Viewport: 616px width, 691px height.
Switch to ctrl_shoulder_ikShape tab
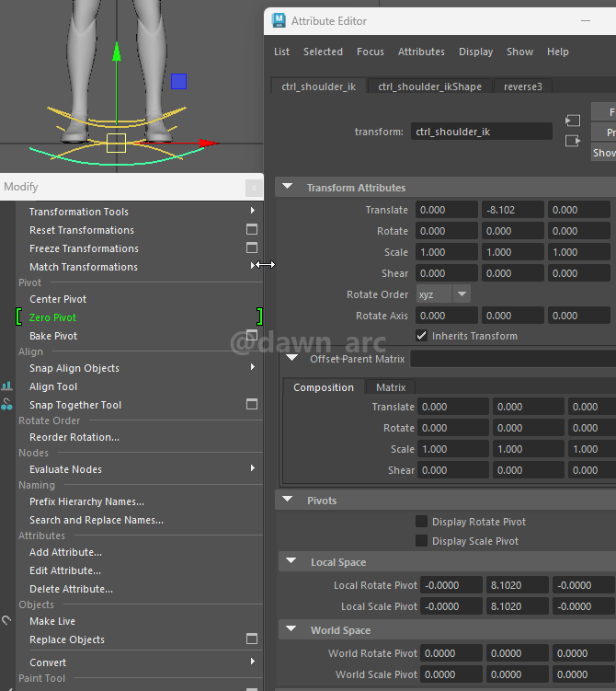pos(429,86)
